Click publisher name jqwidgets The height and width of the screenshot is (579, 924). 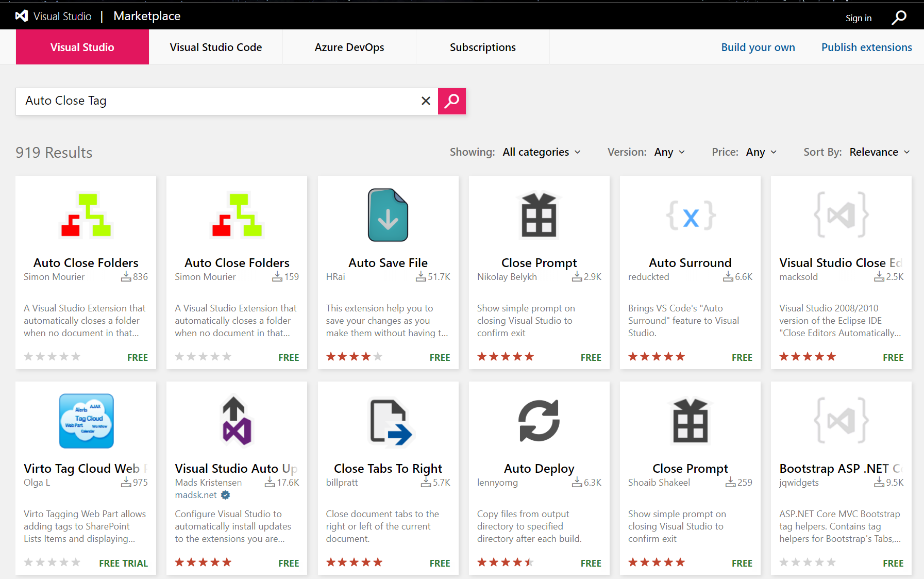799,483
